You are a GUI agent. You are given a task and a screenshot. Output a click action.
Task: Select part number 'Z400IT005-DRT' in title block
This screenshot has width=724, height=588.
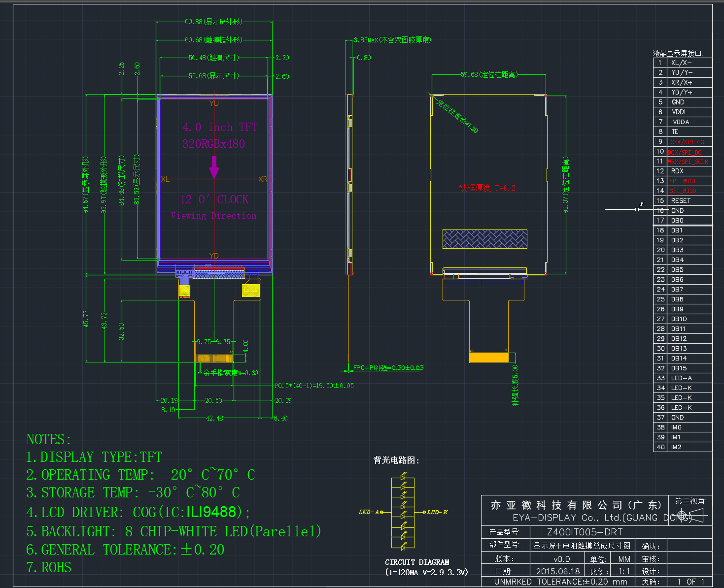pyautogui.click(x=585, y=532)
